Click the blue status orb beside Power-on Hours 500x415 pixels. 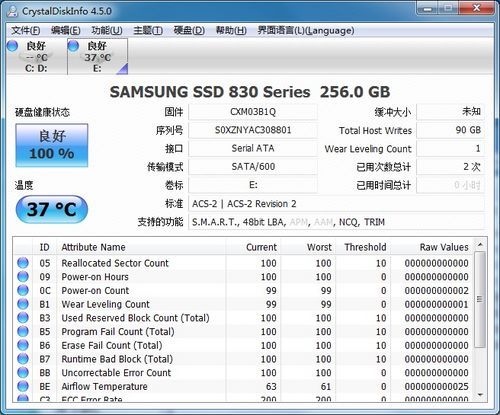click(23, 276)
